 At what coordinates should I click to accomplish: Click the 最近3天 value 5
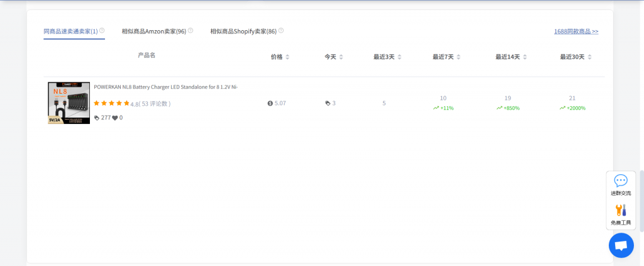tap(384, 103)
